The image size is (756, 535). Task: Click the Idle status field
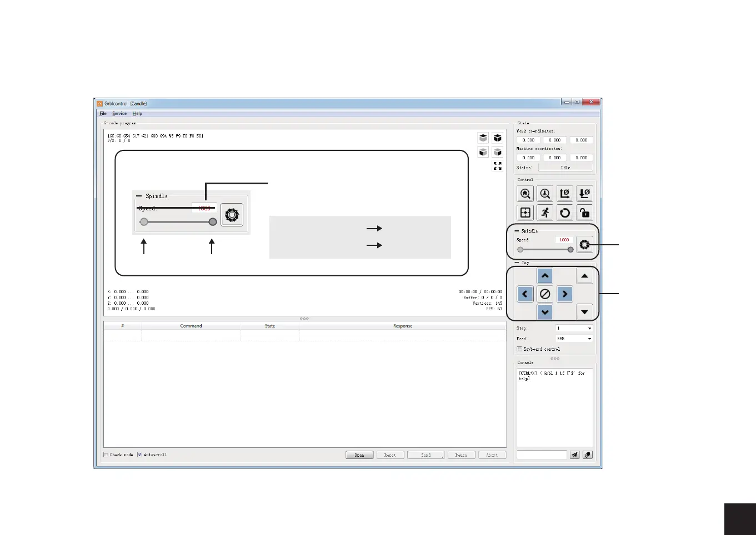pyautogui.click(x=565, y=168)
